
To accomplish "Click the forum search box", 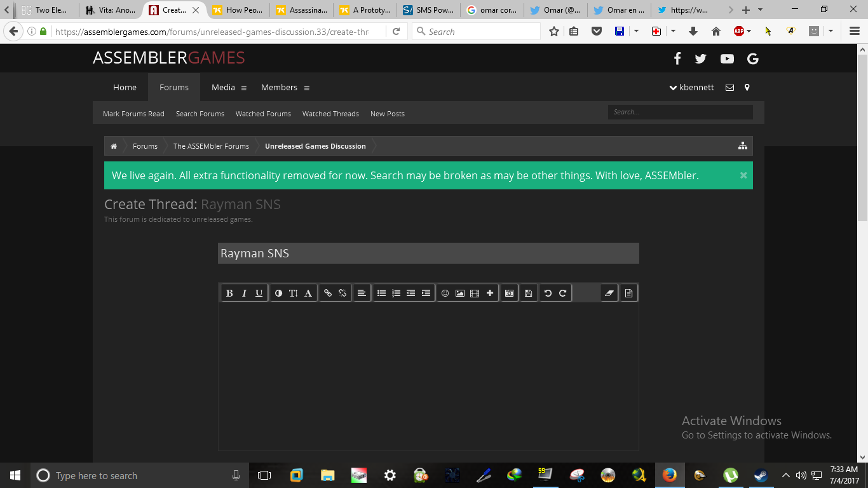I will [681, 112].
